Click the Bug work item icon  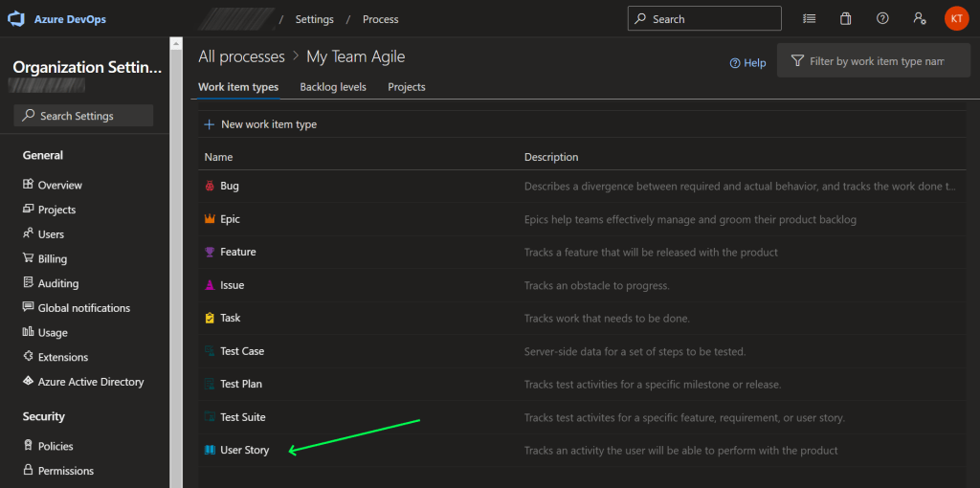[210, 187]
